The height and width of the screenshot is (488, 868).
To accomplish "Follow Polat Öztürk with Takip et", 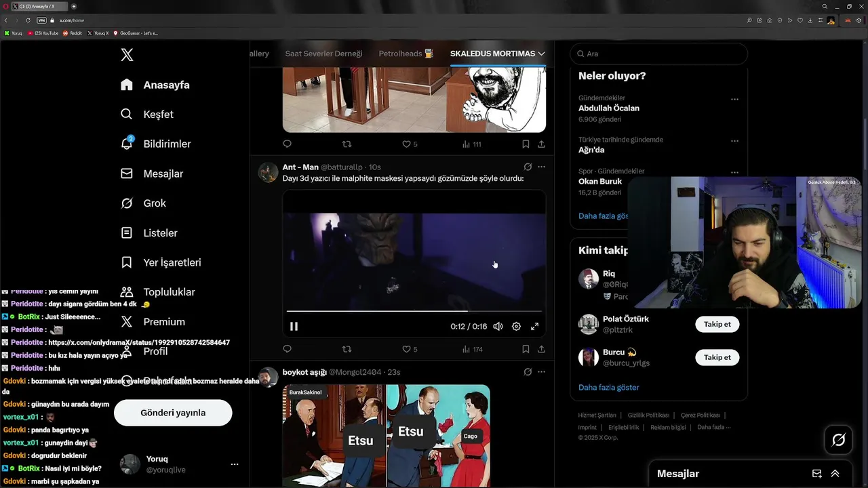I will click(717, 324).
